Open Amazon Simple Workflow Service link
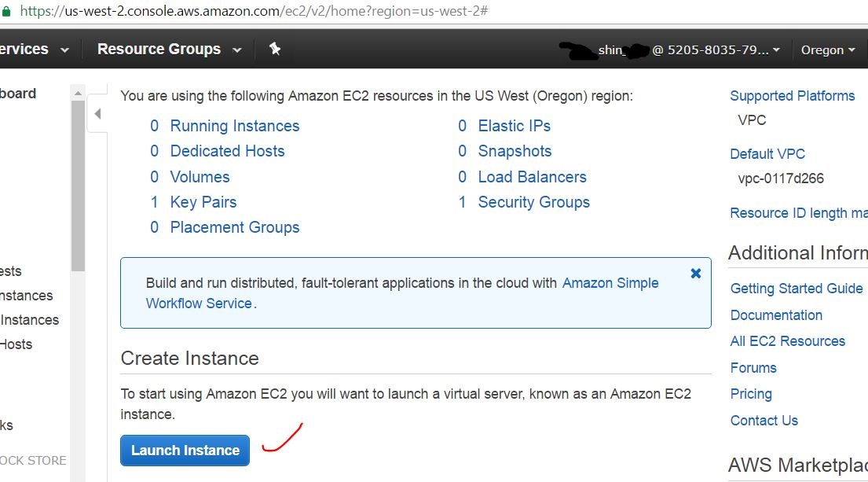The width and height of the screenshot is (868, 482). (x=610, y=283)
